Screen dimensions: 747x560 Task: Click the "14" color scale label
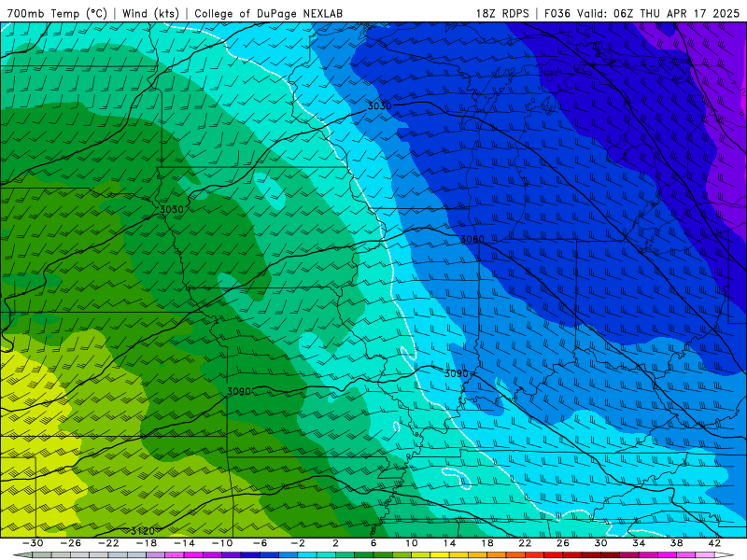pyautogui.click(x=449, y=543)
